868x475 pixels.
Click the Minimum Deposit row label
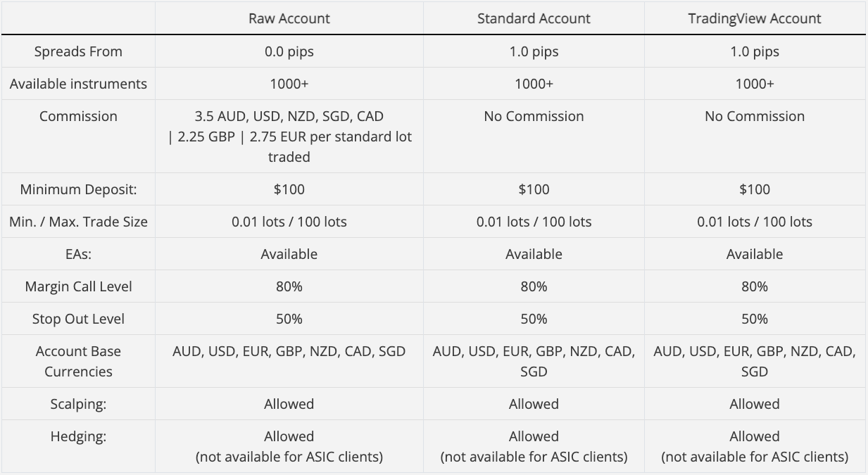point(78,189)
